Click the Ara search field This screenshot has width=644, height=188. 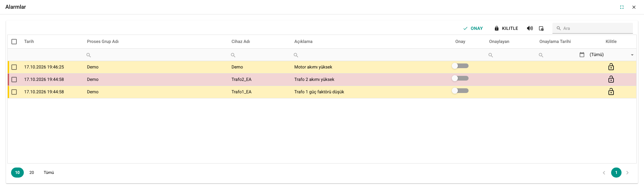[593, 29]
